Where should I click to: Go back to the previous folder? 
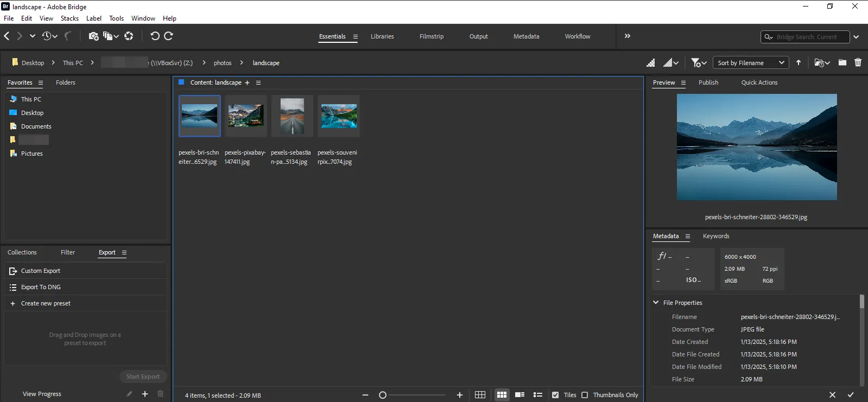(7, 36)
